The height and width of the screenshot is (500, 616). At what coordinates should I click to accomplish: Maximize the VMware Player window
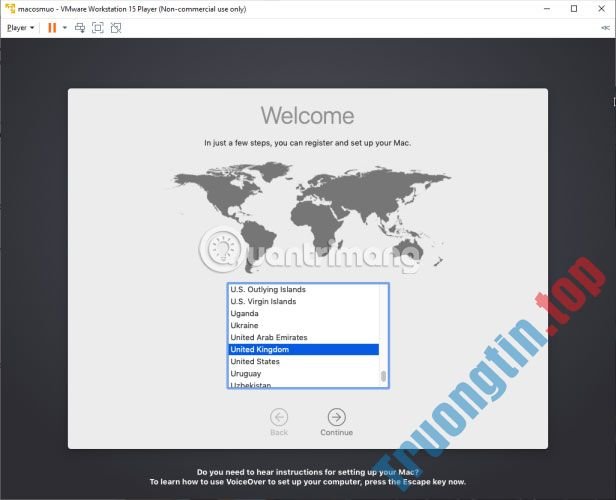tap(574, 9)
